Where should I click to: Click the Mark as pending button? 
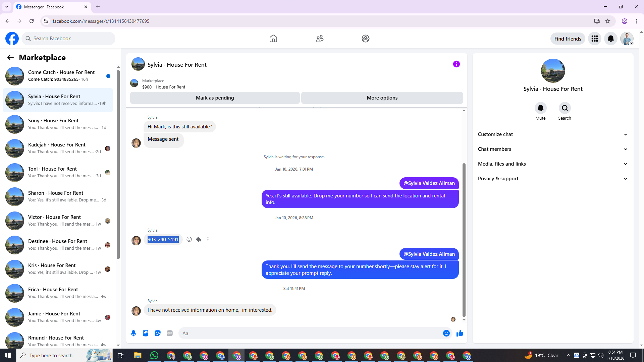215,98
